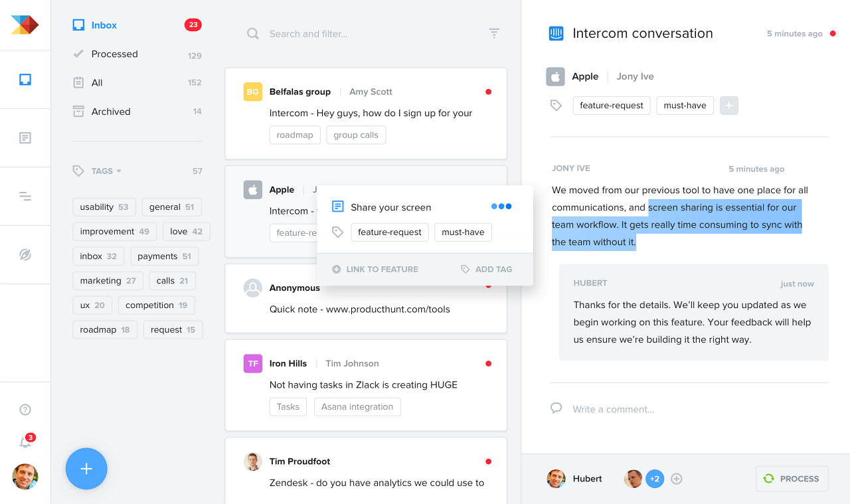Open the three blue dots menu in popup
This screenshot has width=850, height=504.
pos(501,207)
